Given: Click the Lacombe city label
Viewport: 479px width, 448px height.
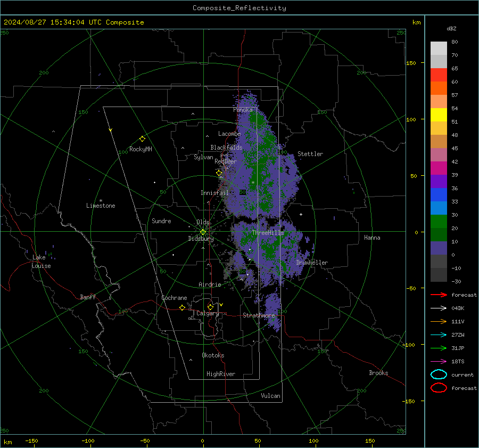Looking at the screenshot, I should 229,134.
